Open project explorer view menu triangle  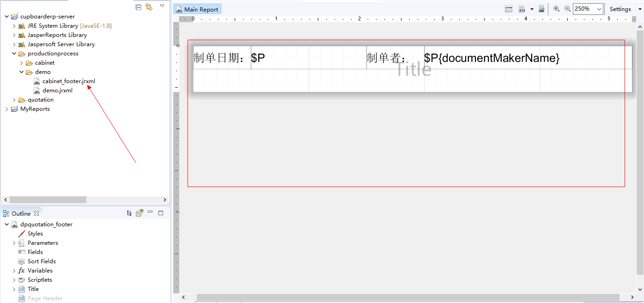click(162, 6)
